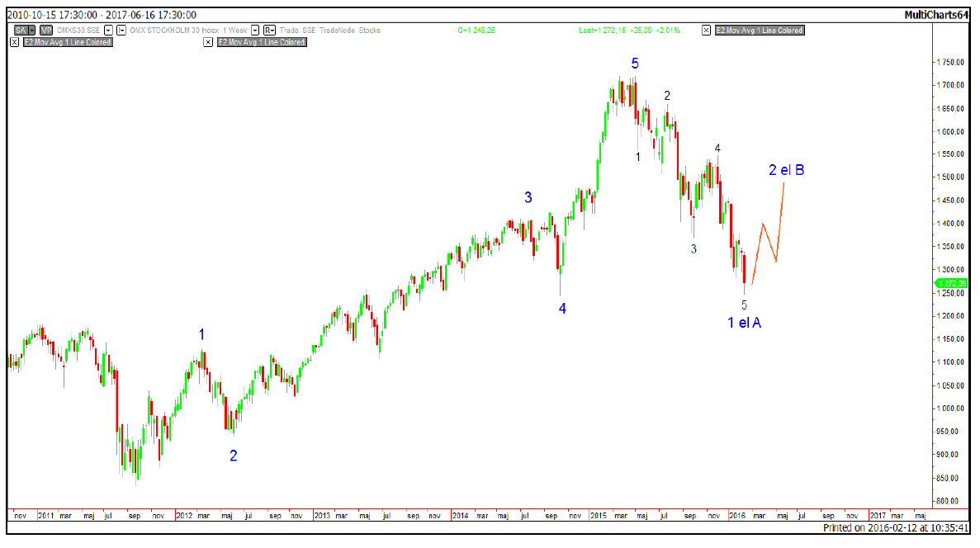Select the '1 el A' annotation text

pos(745,323)
